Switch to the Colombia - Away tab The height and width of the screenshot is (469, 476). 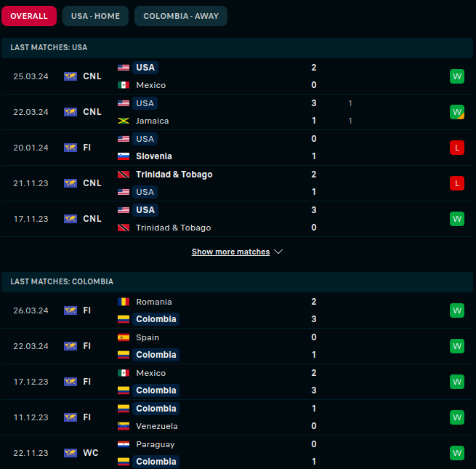[x=181, y=16]
